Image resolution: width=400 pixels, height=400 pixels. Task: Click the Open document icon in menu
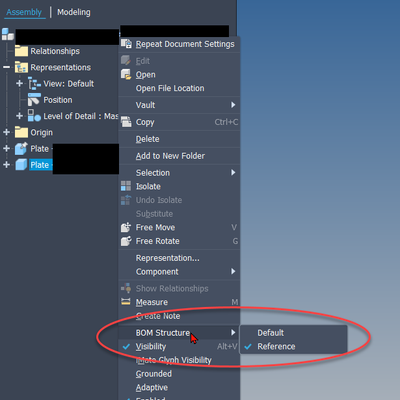126,74
